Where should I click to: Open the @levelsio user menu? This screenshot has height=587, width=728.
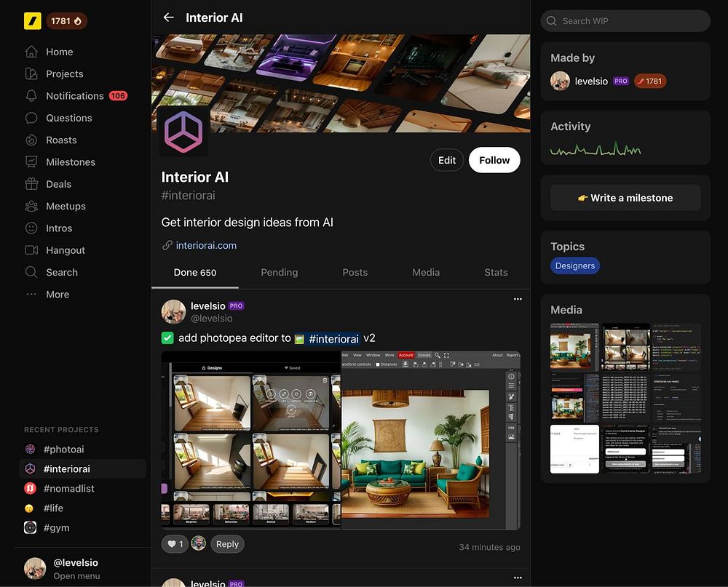point(62,568)
